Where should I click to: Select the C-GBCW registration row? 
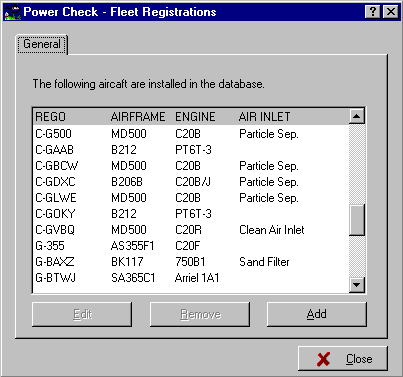(191, 166)
